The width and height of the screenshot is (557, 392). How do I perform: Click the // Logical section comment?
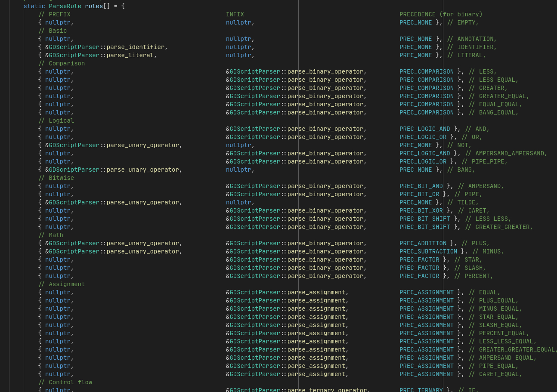point(56,120)
